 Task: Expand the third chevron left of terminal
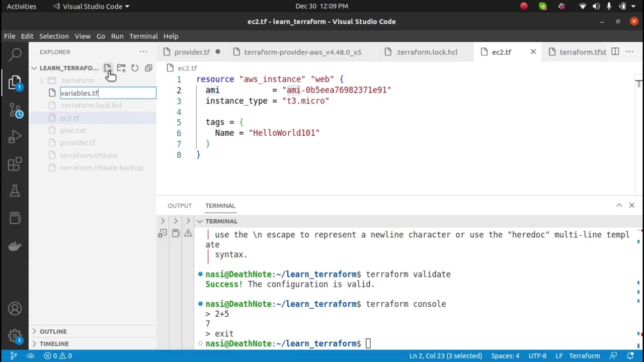(x=188, y=221)
